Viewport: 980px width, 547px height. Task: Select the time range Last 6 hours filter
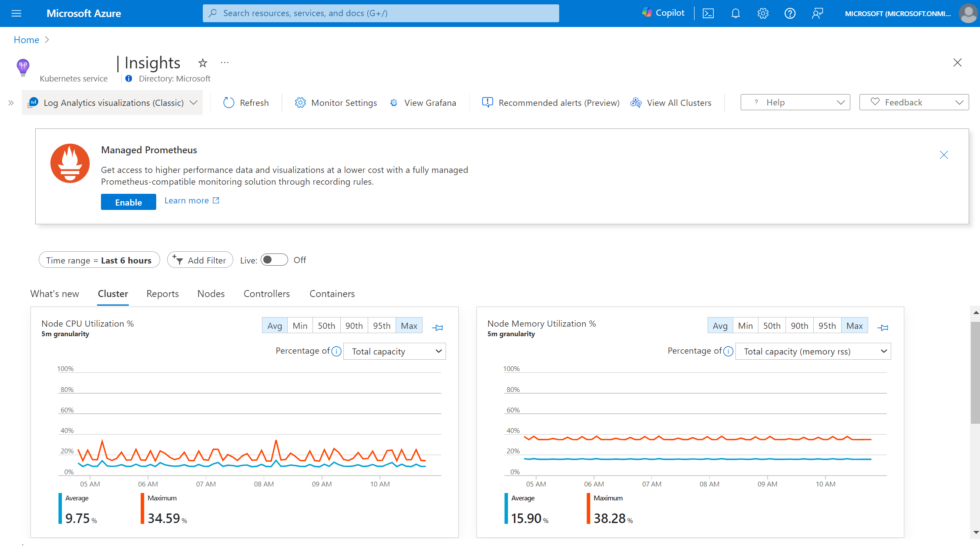pos(99,260)
